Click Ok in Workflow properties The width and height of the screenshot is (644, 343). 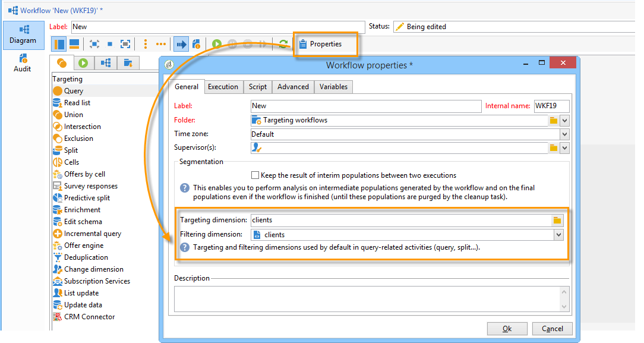[x=507, y=329]
